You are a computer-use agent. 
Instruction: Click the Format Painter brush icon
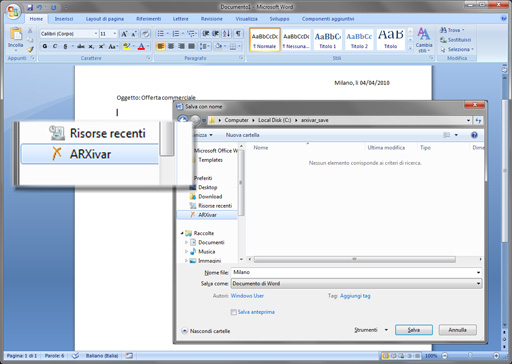[30, 49]
